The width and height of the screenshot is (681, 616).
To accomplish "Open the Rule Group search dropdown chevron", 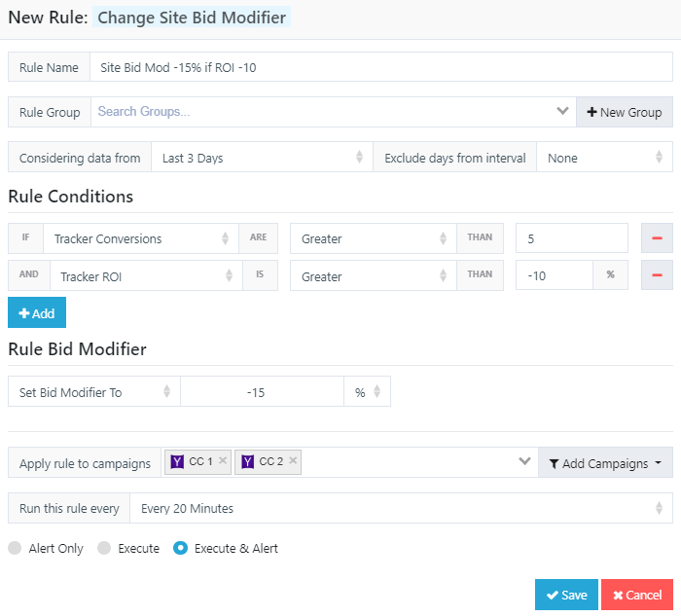I will pyautogui.click(x=562, y=111).
